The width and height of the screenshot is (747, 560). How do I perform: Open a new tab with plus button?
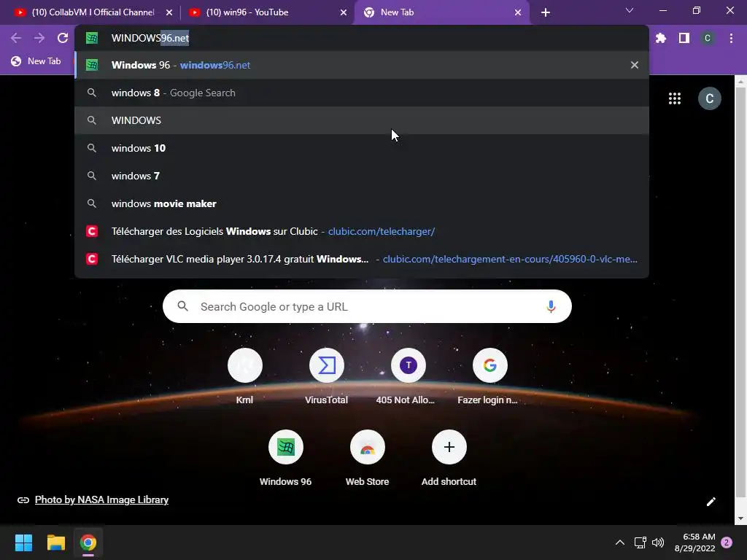tap(546, 13)
